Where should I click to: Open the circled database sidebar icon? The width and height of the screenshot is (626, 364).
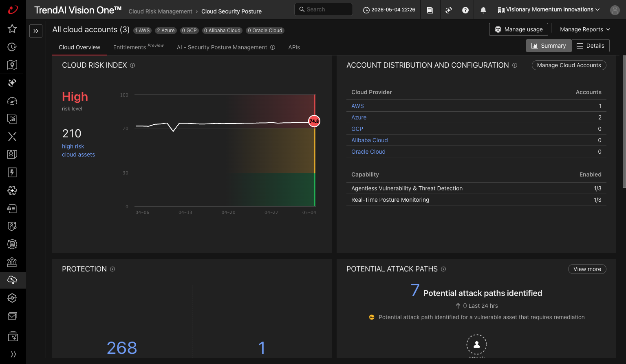(12, 244)
